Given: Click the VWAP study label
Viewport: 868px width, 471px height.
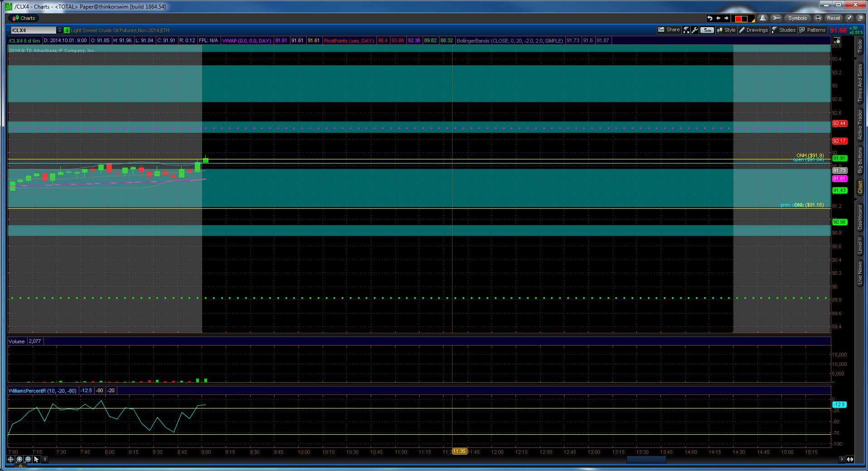Looking at the screenshot, I should 247,41.
